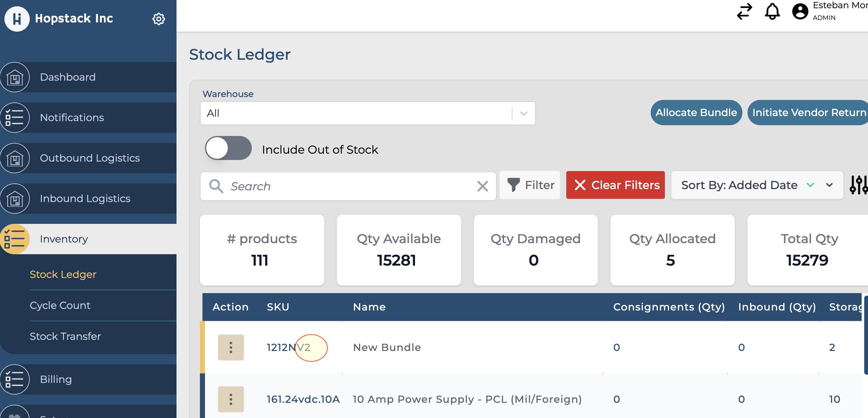The height and width of the screenshot is (418, 868).
Task: Navigate to Outbound Logistics
Action: point(90,158)
